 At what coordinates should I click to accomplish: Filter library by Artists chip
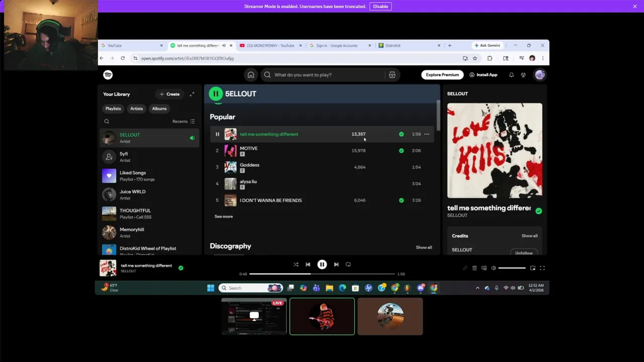click(x=137, y=109)
